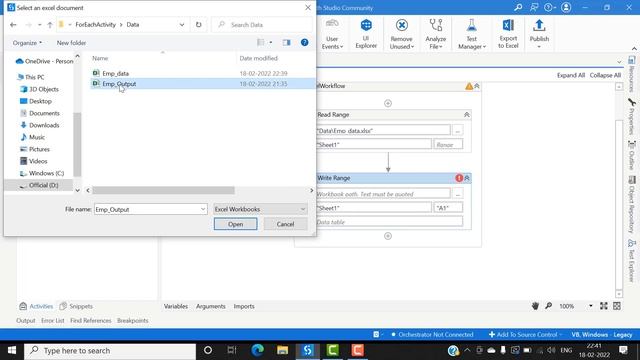
Task: Open the File name dropdown list
Action: pos(203,209)
